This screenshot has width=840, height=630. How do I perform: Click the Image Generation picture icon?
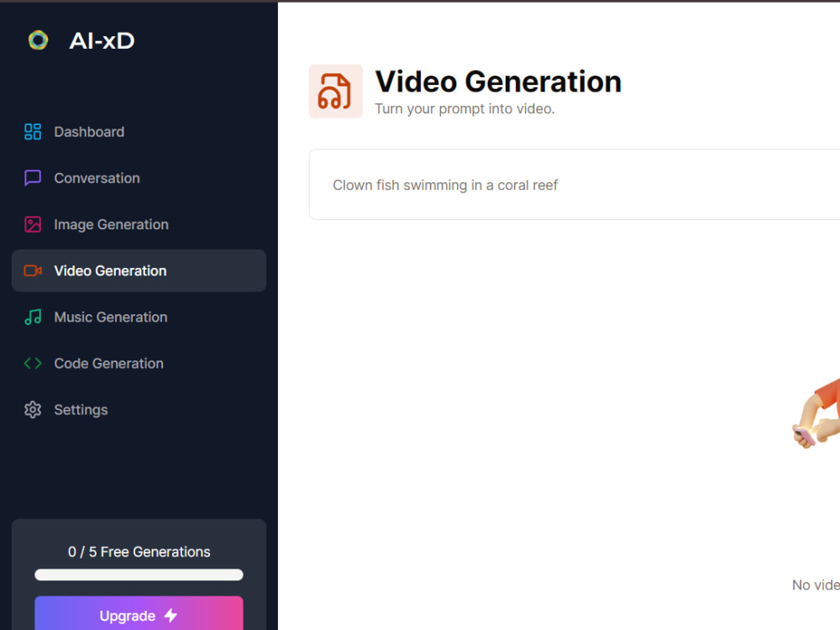tap(33, 224)
